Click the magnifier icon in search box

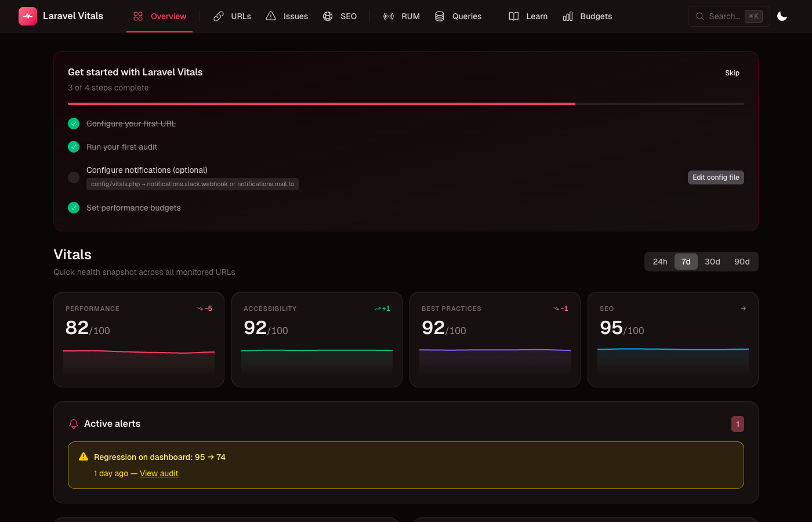(x=700, y=16)
